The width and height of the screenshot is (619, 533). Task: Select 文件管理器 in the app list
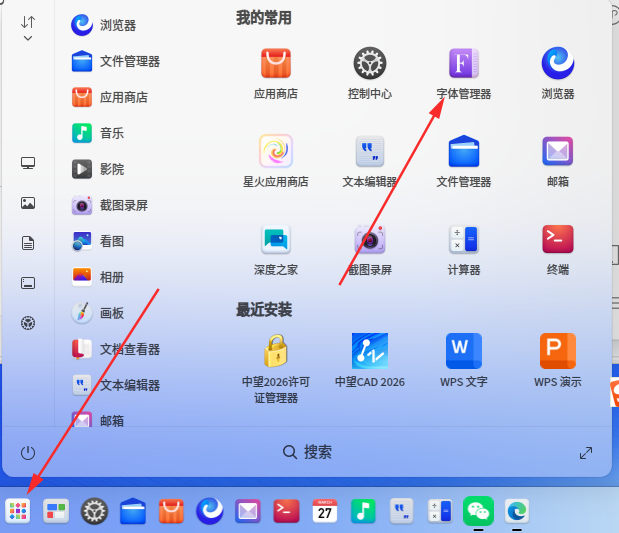click(116, 61)
